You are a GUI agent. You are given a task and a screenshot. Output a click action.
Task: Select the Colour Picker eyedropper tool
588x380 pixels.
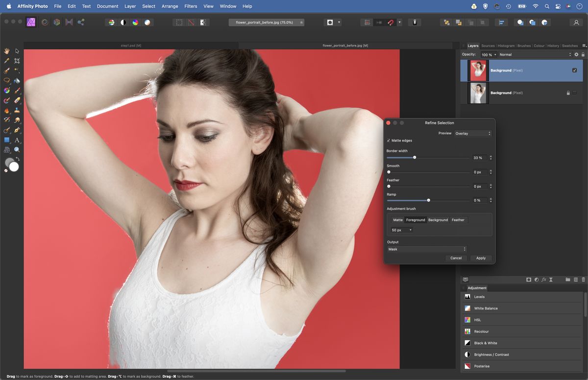(7, 61)
